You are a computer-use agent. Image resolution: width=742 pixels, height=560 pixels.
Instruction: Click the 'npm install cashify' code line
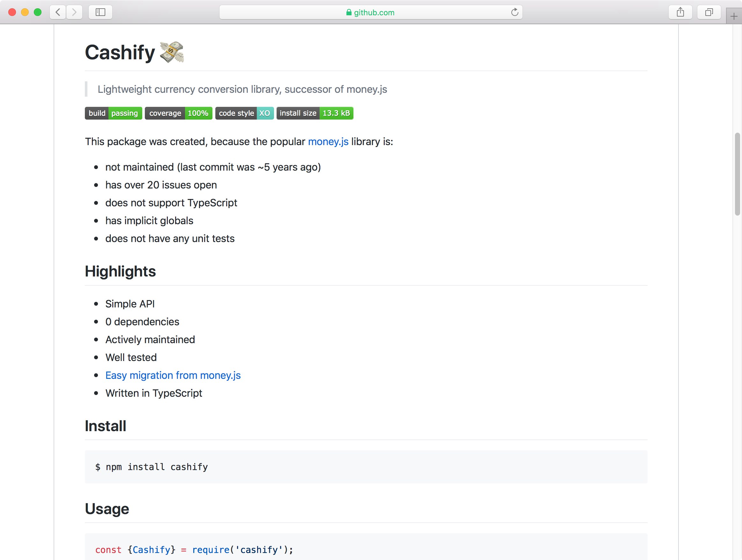[x=151, y=467]
